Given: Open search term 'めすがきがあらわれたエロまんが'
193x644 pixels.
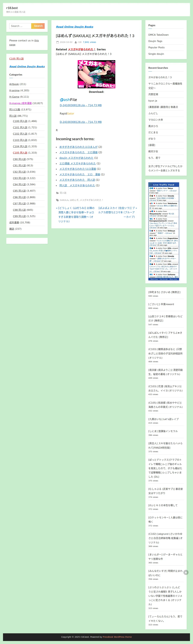Looking at the screenshot, I should pos(78,147).
